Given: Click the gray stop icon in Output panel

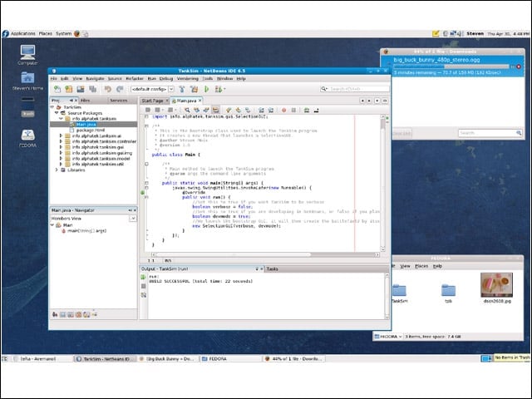Looking at the screenshot, I should (143, 286).
